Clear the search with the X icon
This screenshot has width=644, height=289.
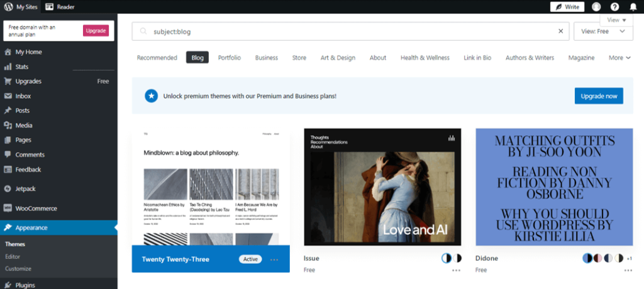click(560, 31)
